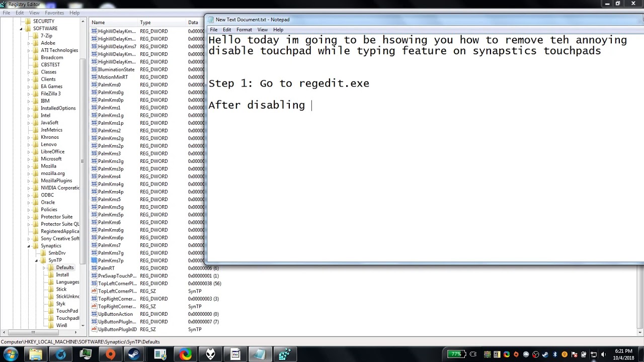This screenshot has height=362, width=644.
Task: Select the CBSTEST key folder
Action: (50, 65)
